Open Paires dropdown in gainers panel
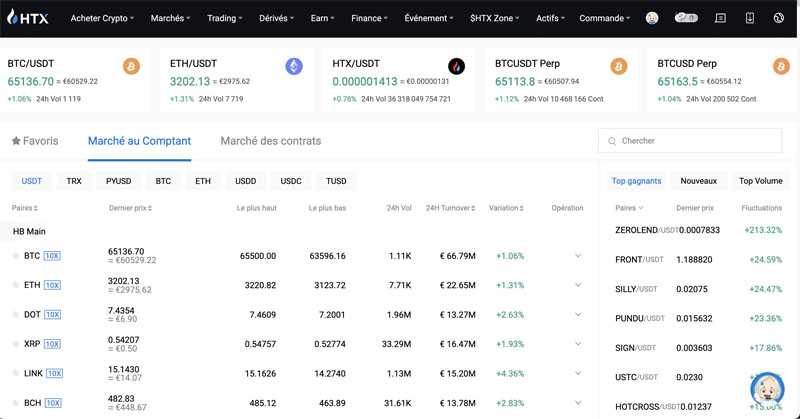This screenshot has width=800, height=419. click(629, 208)
